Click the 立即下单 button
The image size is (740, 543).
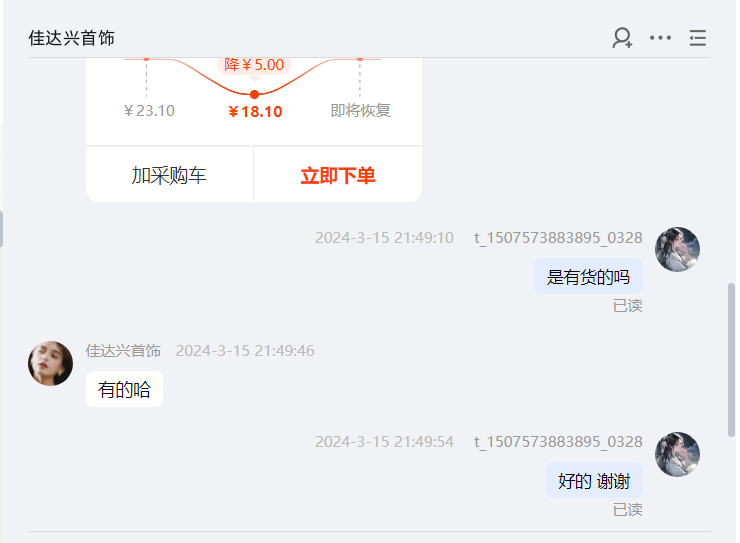338,175
